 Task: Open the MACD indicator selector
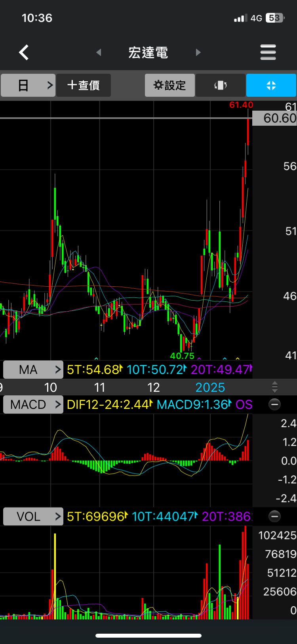[x=33, y=404]
